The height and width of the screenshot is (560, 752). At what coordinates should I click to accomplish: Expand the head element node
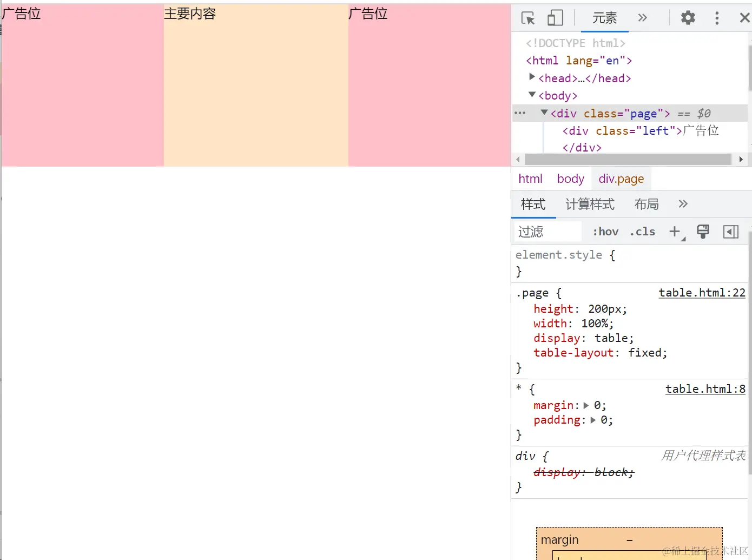532,77
